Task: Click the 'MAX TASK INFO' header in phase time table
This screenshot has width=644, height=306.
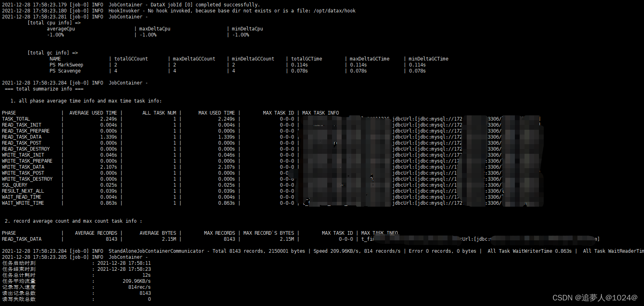Action: click(x=320, y=113)
